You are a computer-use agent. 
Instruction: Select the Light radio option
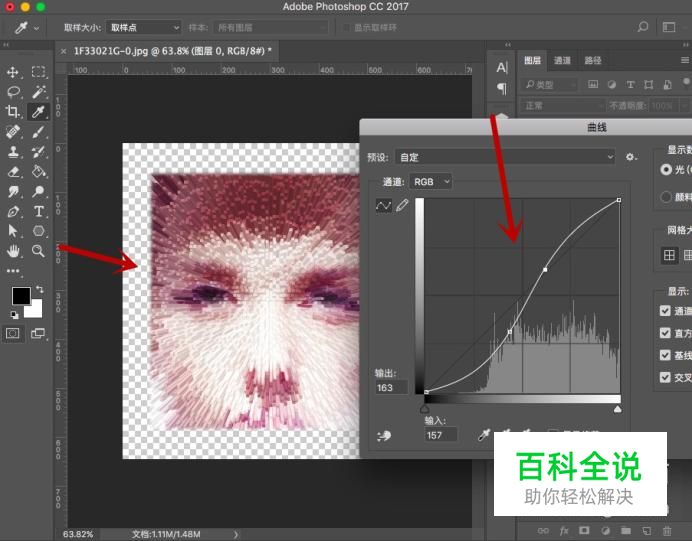[666, 169]
